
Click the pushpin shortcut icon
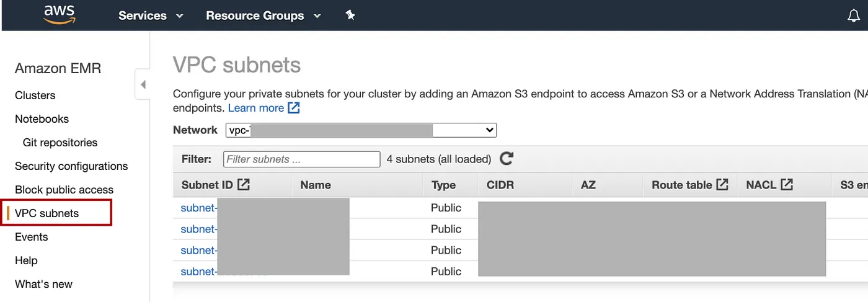tap(350, 16)
